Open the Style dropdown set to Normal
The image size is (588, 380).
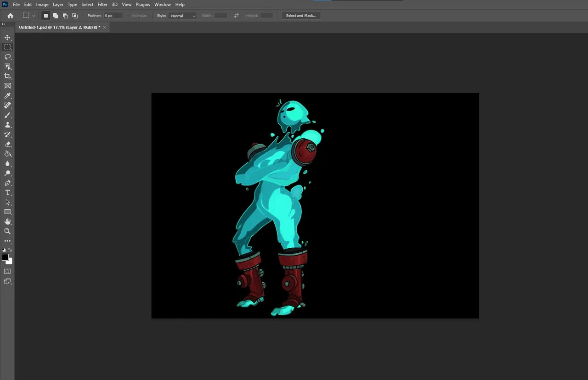[x=183, y=16]
